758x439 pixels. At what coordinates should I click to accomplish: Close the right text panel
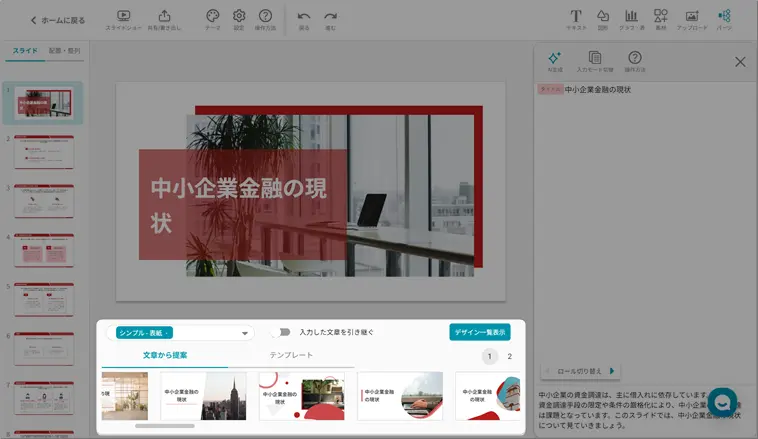pyautogui.click(x=740, y=62)
